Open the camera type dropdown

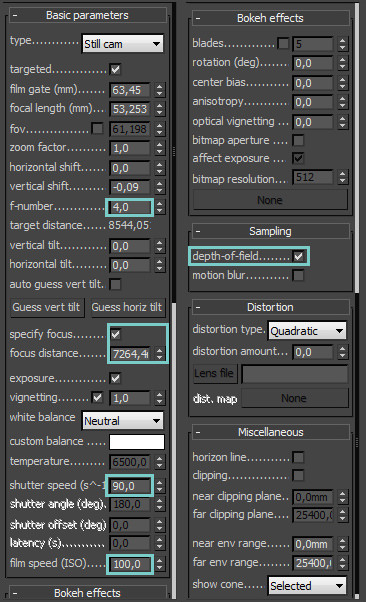click(123, 44)
